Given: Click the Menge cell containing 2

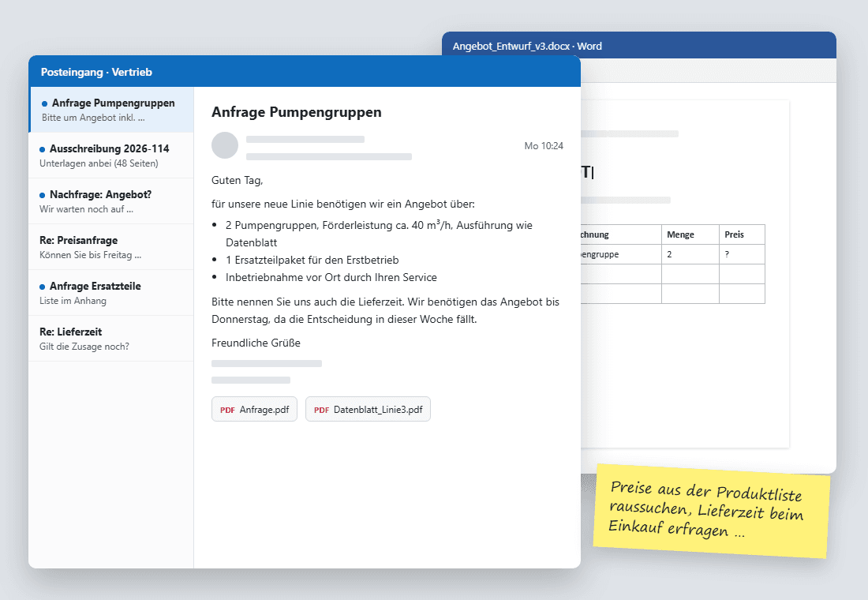Looking at the screenshot, I should (690, 254).
